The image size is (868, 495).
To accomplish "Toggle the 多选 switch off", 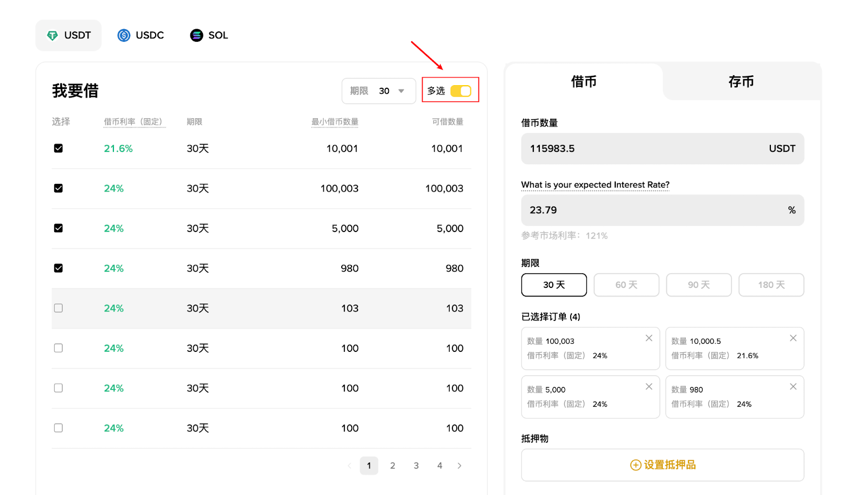I will pos(461,91).
